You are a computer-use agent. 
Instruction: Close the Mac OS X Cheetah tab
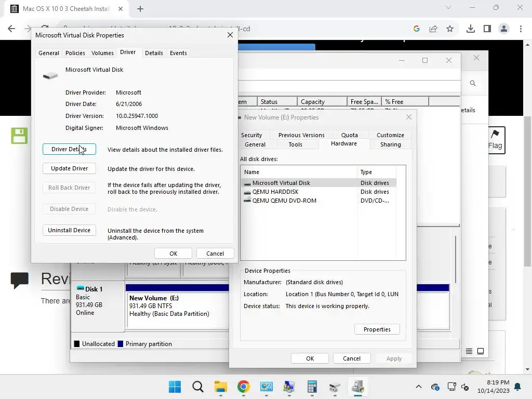tap(121, 9)
